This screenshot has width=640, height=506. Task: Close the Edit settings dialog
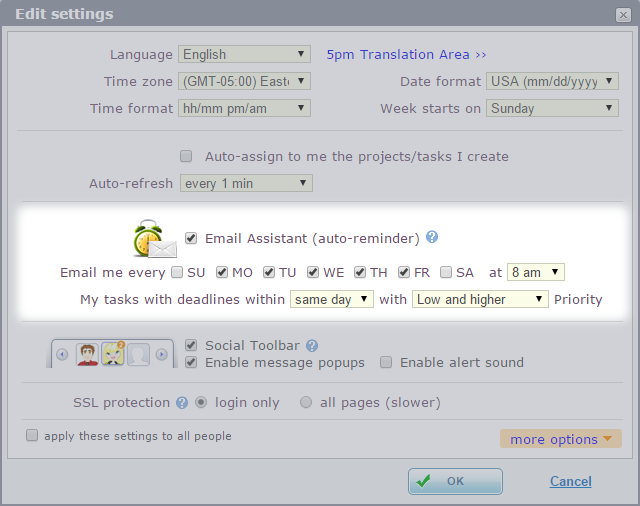[x=623, y=15]
